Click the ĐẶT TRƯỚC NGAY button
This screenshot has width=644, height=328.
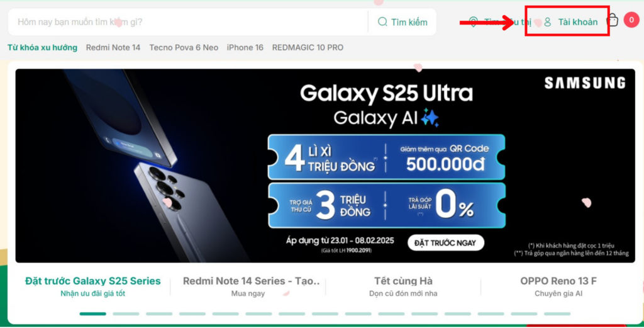click(446, 243)
